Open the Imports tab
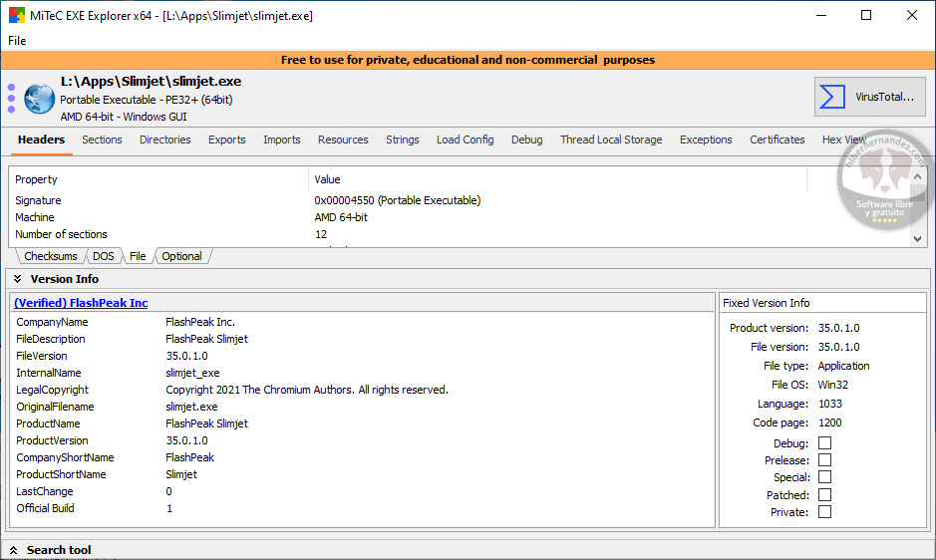Image resolution: width=936 pixels, height=560 pixels. (282, 140)
